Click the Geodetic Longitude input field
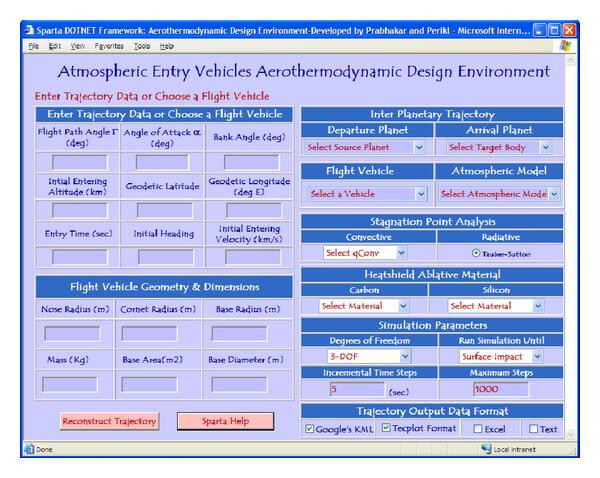 click(254, 210)
